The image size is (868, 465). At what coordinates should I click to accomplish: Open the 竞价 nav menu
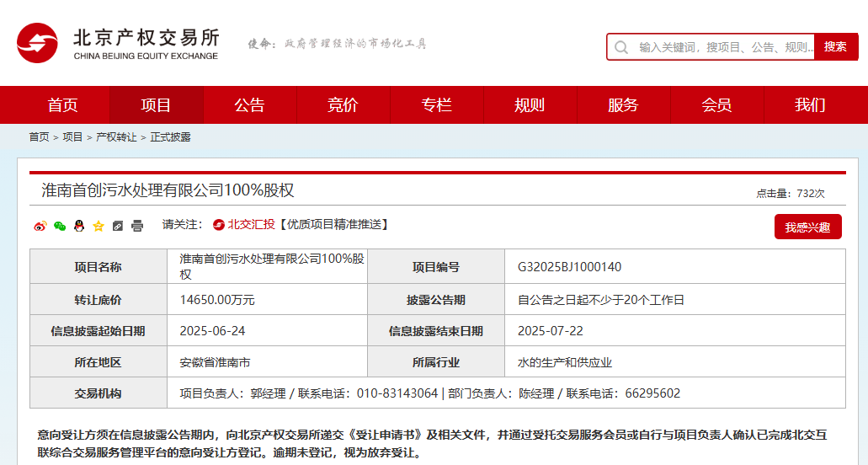(343, 104)
